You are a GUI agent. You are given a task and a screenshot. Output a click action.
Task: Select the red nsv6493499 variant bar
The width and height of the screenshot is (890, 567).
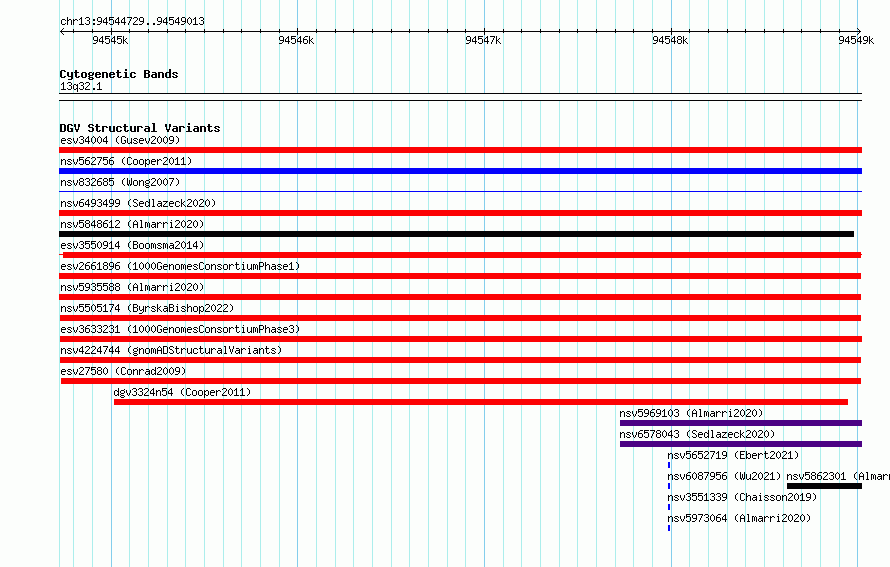460,213
